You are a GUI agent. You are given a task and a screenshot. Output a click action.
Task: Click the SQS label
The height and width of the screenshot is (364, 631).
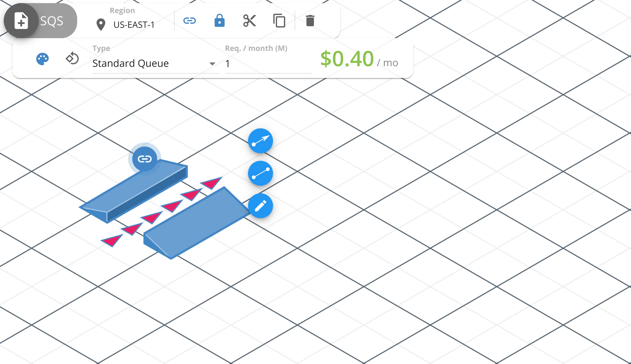click(52, 21)
